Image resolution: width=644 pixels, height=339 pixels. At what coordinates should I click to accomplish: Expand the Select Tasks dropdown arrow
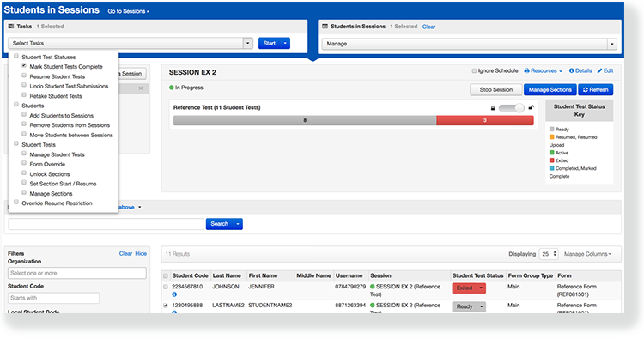[x=247, y=43]
